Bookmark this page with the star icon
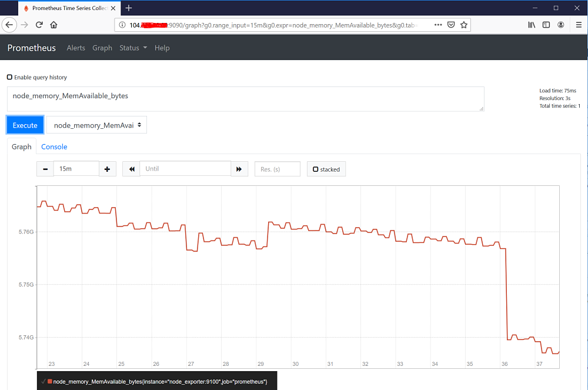Viewport: 588px width, 390px height. click(464, 25)
